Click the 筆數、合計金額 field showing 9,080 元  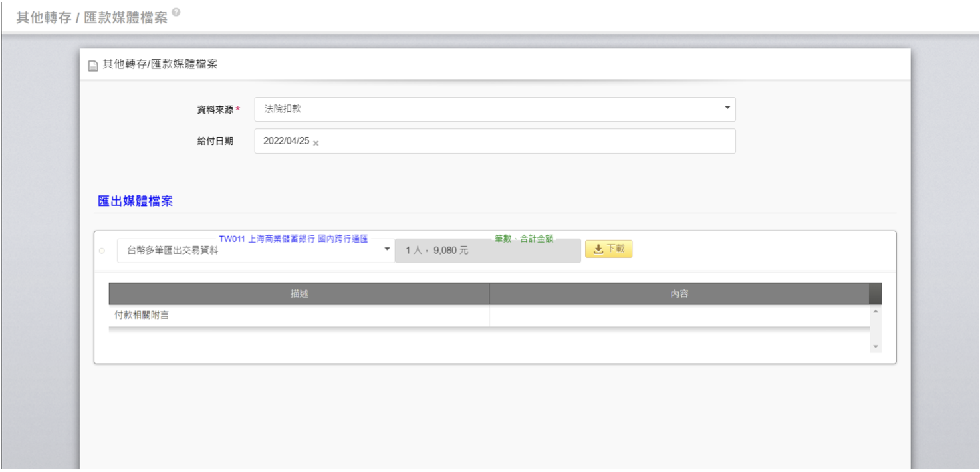(x=487, y=251)
